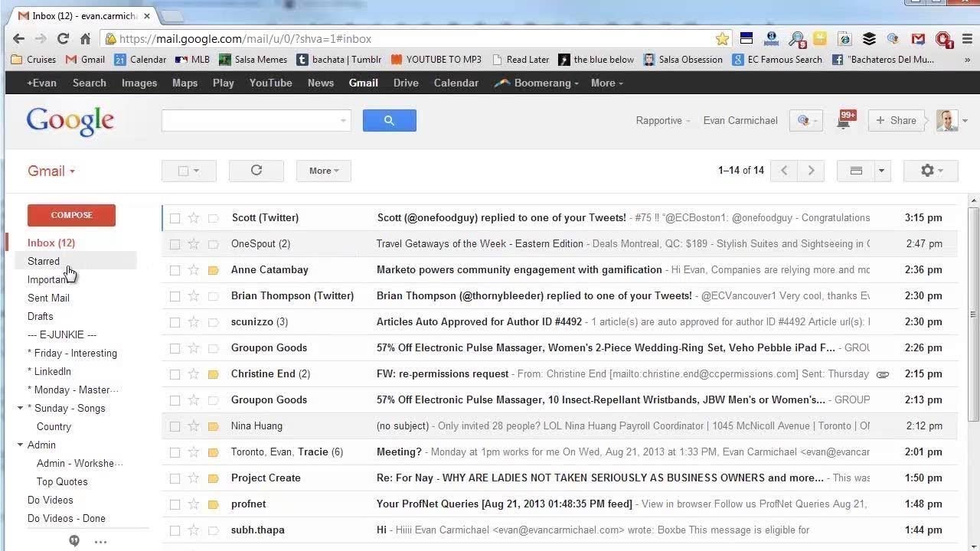Open the Boomerang menu in black bar
Image resolution: width=980 pixels, height=551 pixels.
point(536,83)
